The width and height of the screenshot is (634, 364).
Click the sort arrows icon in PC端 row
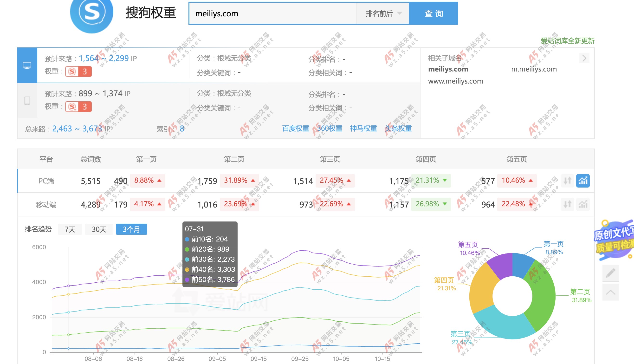[567, 181]
